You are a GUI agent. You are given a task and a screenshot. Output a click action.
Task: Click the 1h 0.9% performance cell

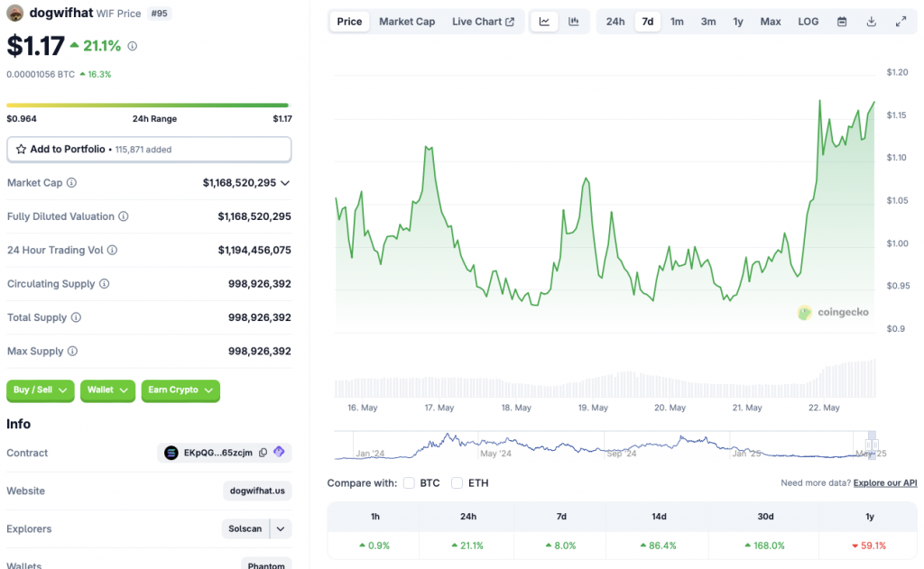[374, 546]
